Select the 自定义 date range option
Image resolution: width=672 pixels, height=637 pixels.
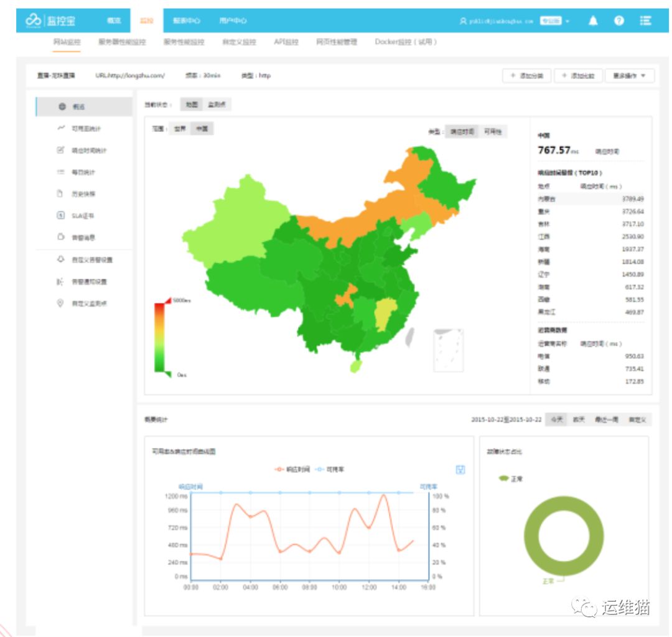pos(637,420)
